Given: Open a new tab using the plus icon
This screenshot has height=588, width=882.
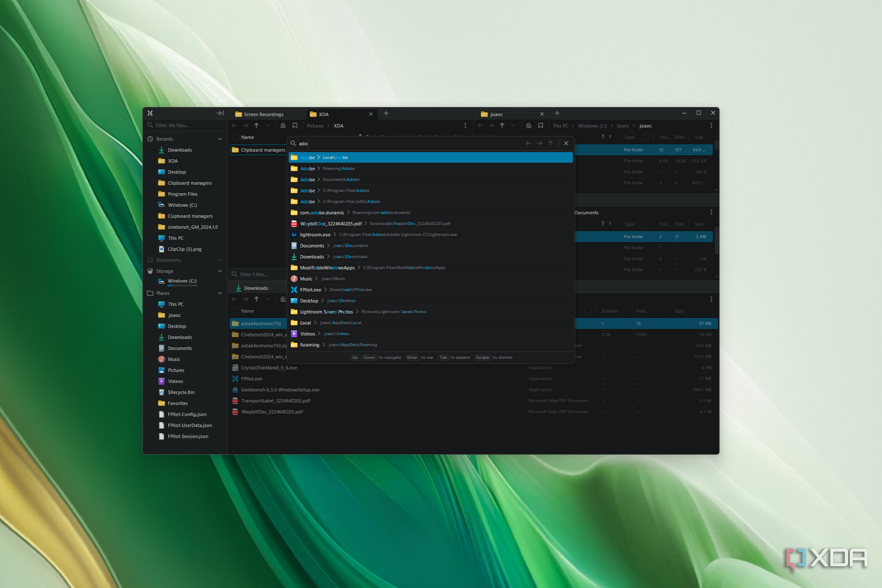Looking at the screenshot, I should (386, 114).
